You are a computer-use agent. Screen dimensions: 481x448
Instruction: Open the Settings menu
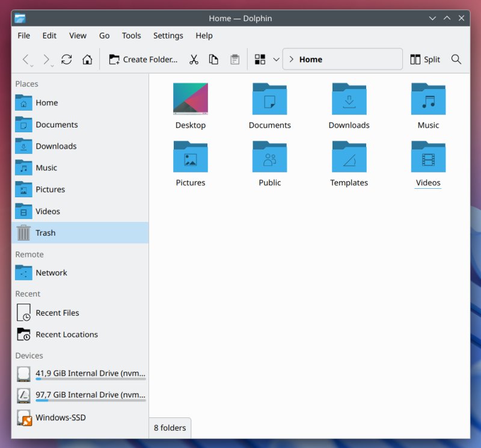pos(168,35)
